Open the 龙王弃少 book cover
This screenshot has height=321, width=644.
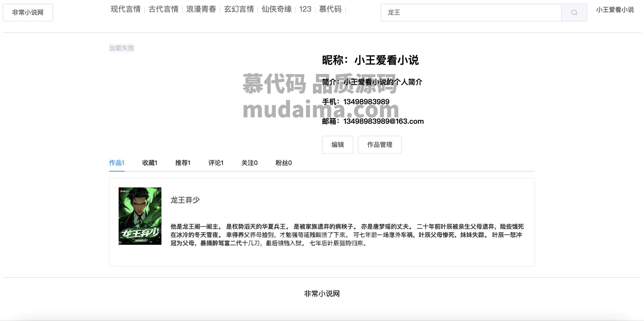coord(140,216)
